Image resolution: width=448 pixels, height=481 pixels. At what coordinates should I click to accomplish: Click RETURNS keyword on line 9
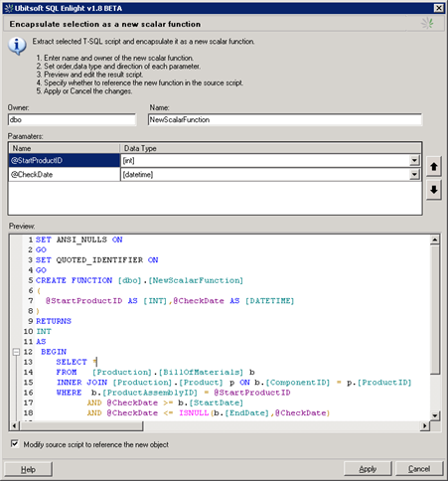(54, 321)
